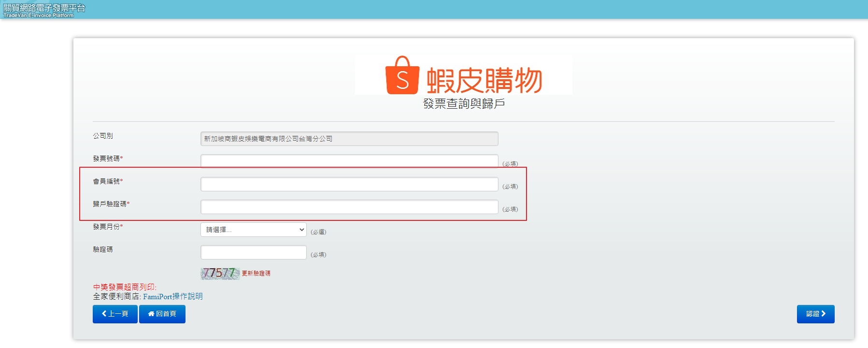Click the 發票號碼 field label

pos(107,159)
